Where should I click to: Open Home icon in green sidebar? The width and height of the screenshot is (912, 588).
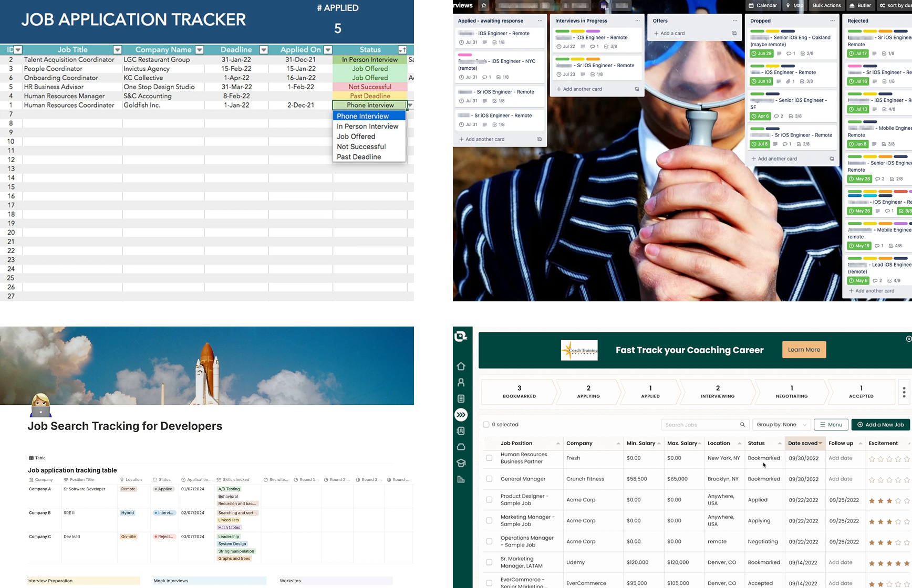461,366
